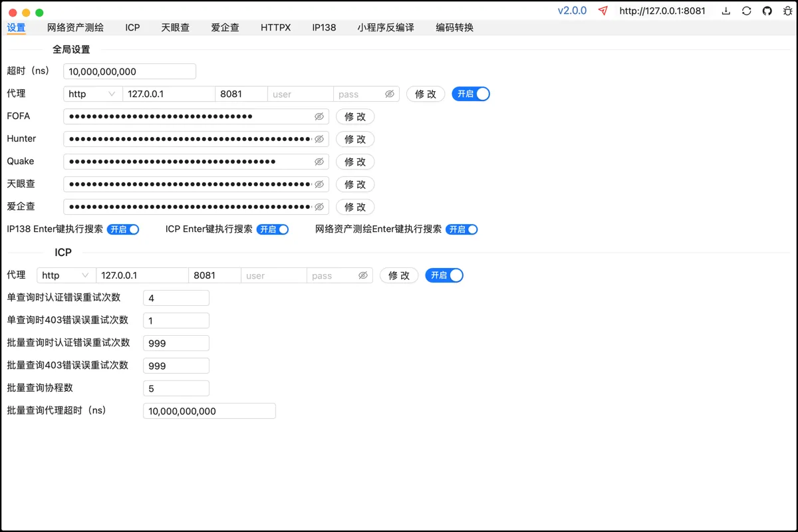Toggle IP138 Enter键执行搜索 switch
This screenshot has height=532, width=798.
tap(123, 229)
